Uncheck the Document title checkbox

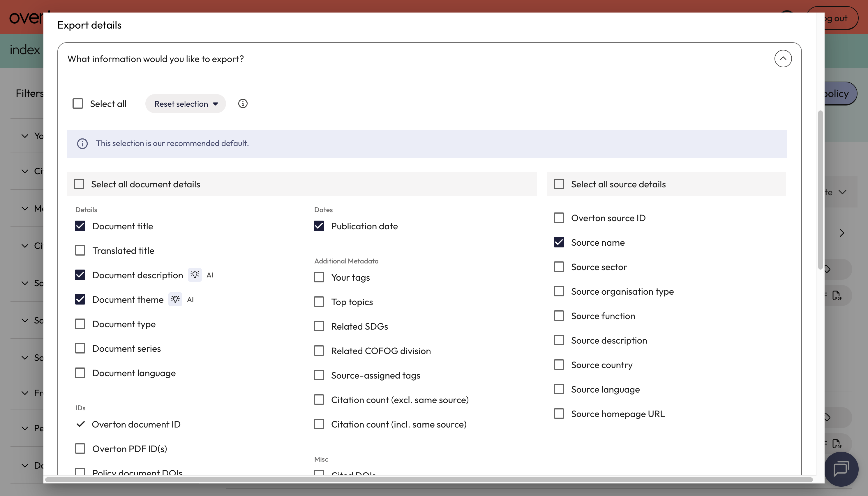(x=80, y=226)
